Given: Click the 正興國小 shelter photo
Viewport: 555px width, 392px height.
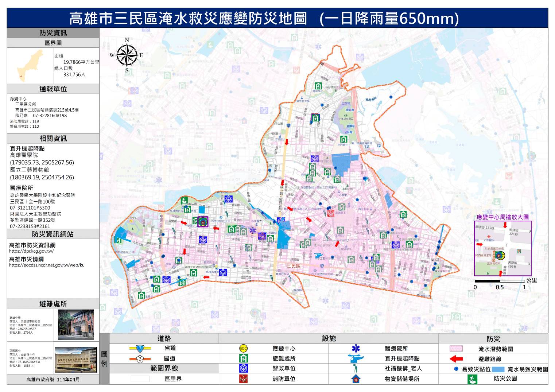Looking at the screenshot, I should tap(76, 360).
